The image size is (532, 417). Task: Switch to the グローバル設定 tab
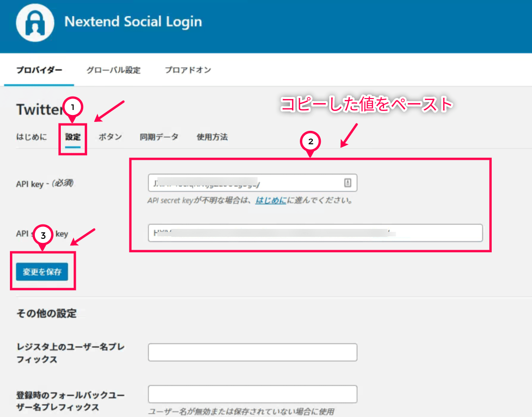113,70
